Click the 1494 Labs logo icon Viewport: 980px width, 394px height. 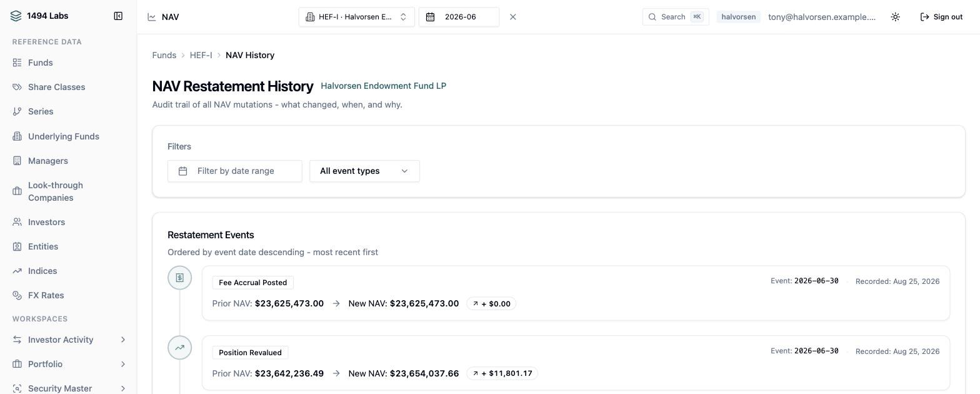16,16
